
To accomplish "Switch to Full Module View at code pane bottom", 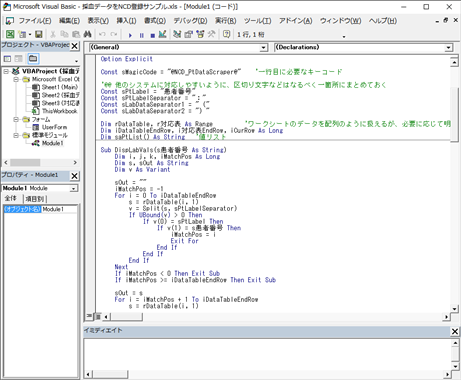I will 98,316.
